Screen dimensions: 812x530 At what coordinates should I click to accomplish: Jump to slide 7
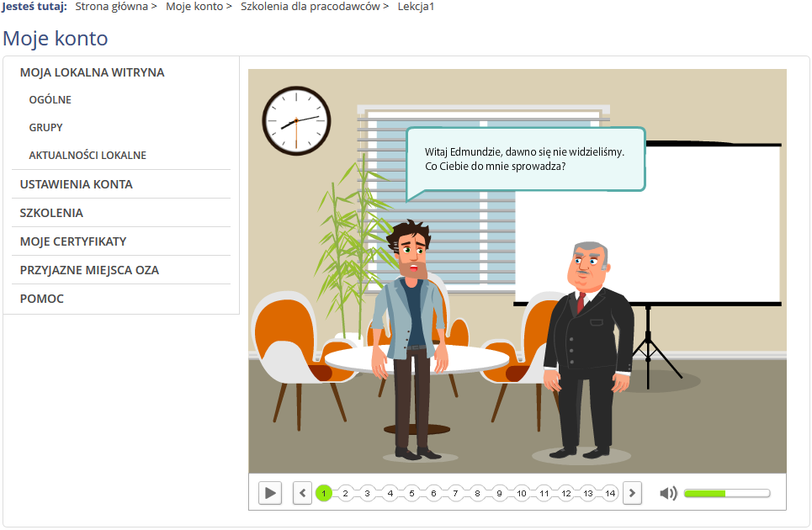point(455,493)
